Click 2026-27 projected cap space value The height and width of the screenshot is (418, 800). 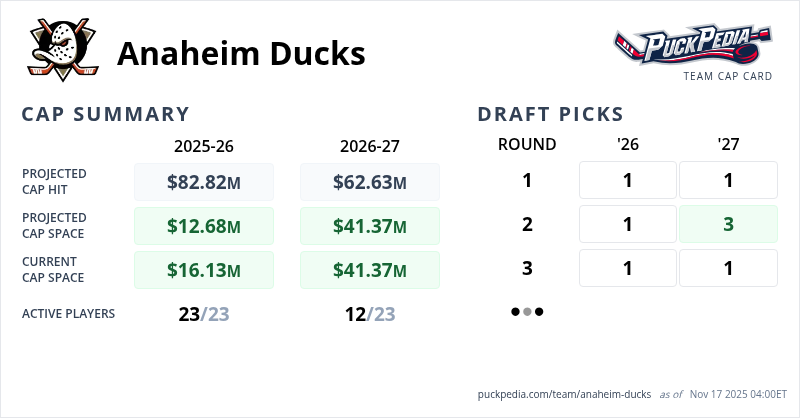(x=370, y=226)
